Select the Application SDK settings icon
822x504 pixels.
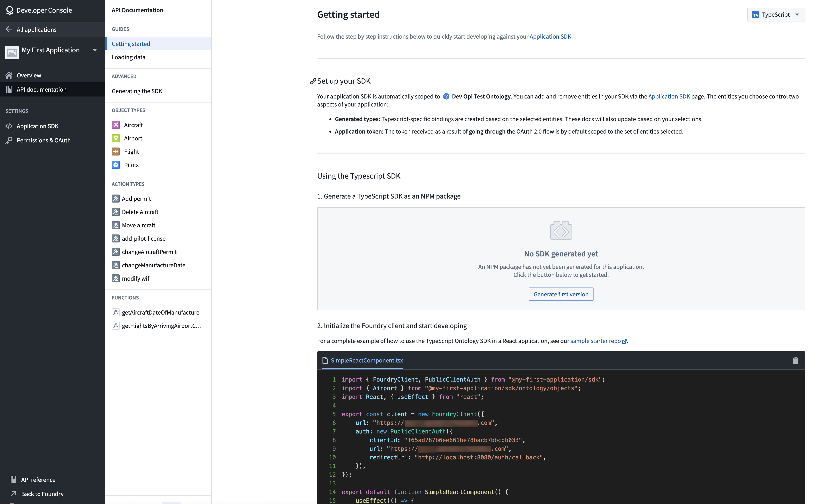tap(9, 126)
